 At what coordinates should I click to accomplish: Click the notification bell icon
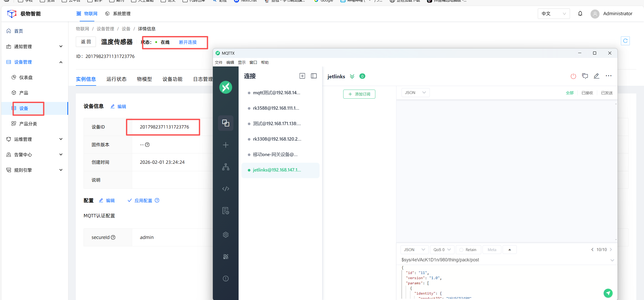pyautogui.click(x=580, y=14)
